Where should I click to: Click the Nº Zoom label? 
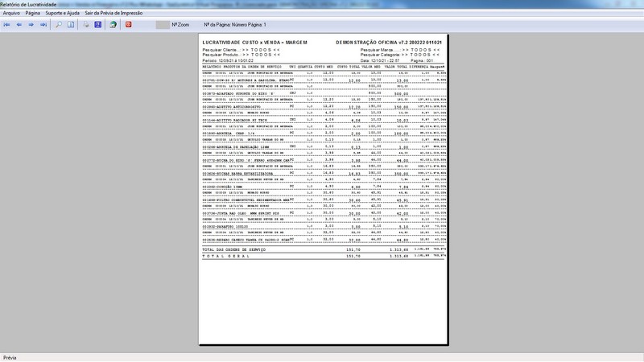click(x=180, y=25)
